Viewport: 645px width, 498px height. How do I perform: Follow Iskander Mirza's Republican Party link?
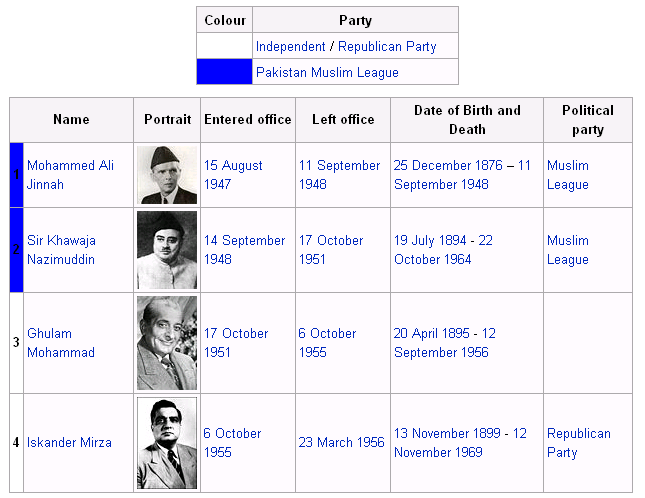[x=579, y=443]
